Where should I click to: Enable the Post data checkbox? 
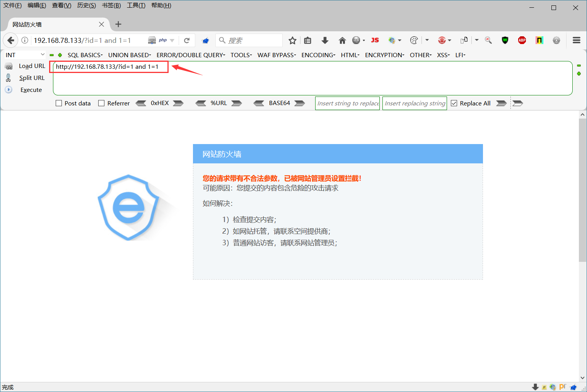[x=59, y=103]
